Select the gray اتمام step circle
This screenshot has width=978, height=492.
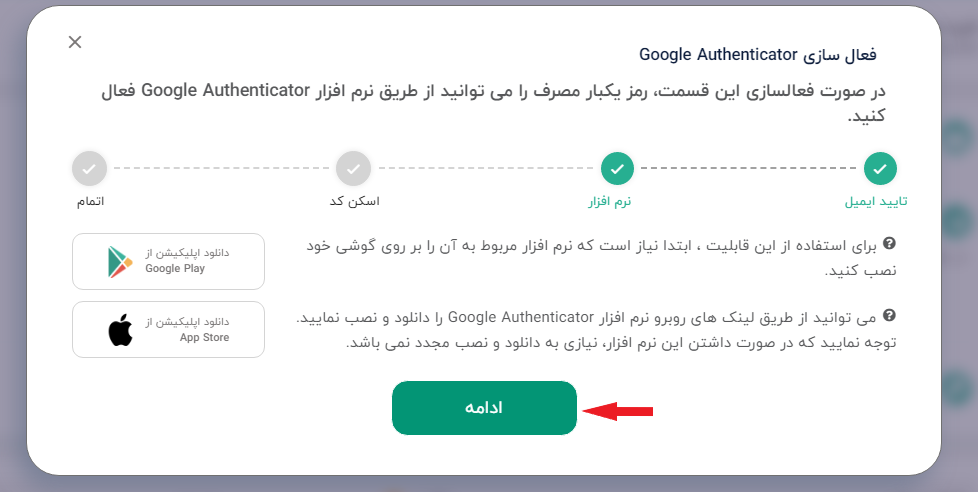coord(89,168)
